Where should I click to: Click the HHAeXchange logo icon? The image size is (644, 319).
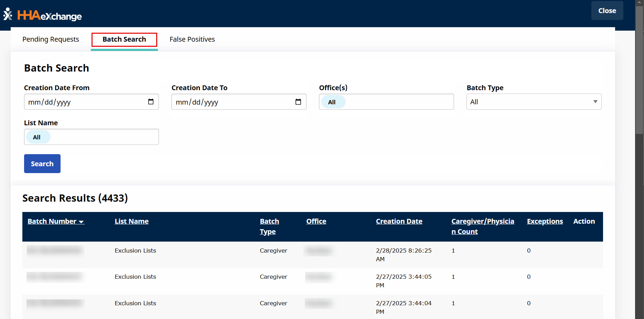point(8,14)
